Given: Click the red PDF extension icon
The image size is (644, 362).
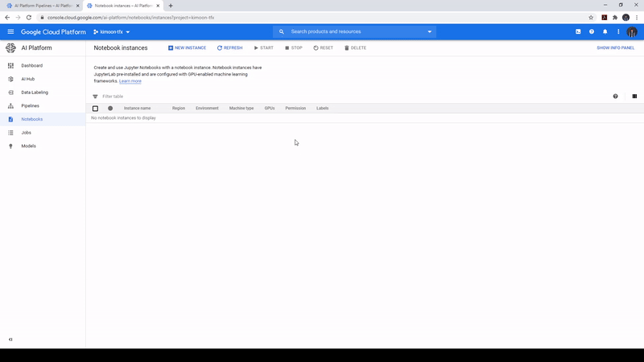Looking at the screenshot, I should click(605, 18).
